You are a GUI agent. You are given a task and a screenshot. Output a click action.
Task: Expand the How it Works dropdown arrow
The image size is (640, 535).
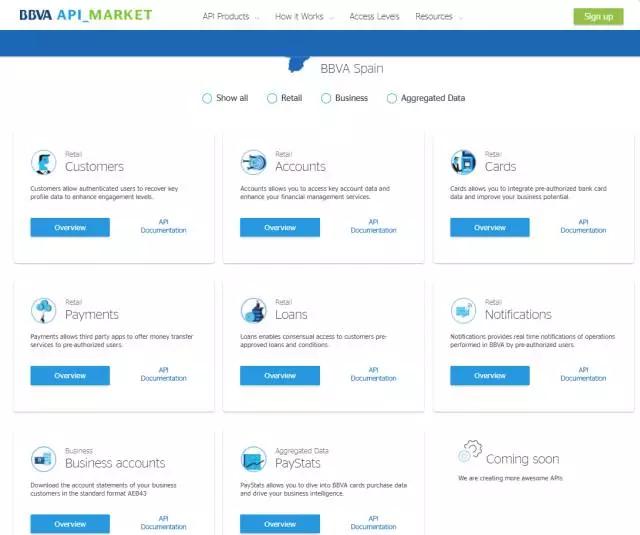coord(331,18)
